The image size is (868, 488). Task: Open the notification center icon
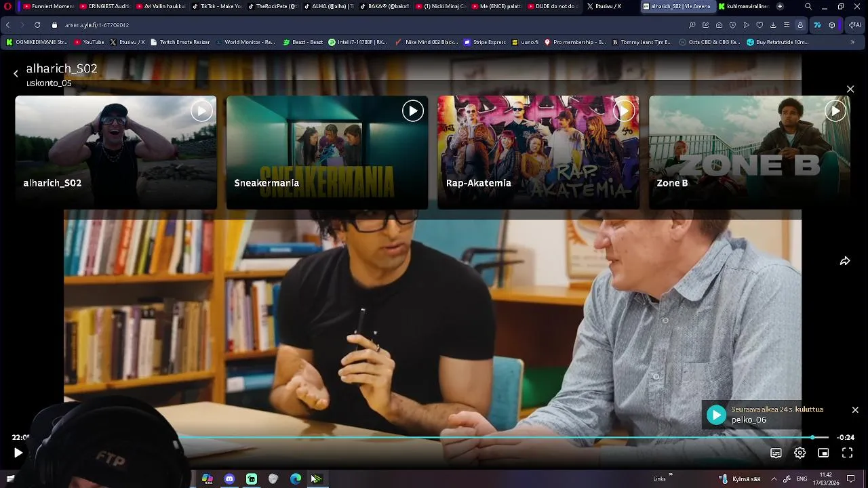850,479
